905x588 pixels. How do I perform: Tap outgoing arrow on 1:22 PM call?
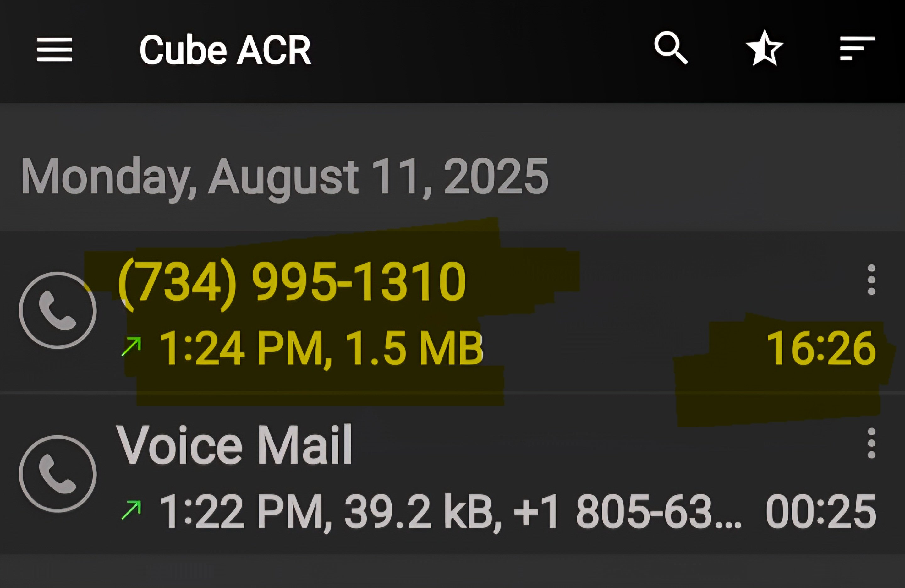pos(131,510)
